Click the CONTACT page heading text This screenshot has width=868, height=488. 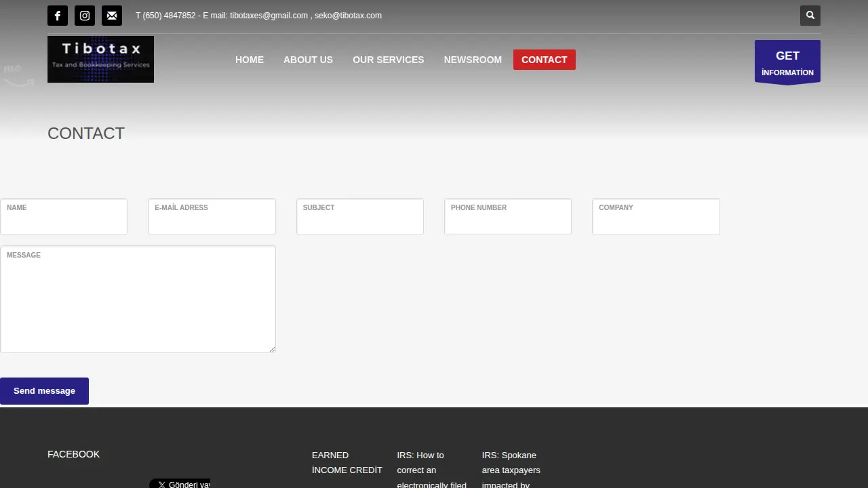(86, 134)
